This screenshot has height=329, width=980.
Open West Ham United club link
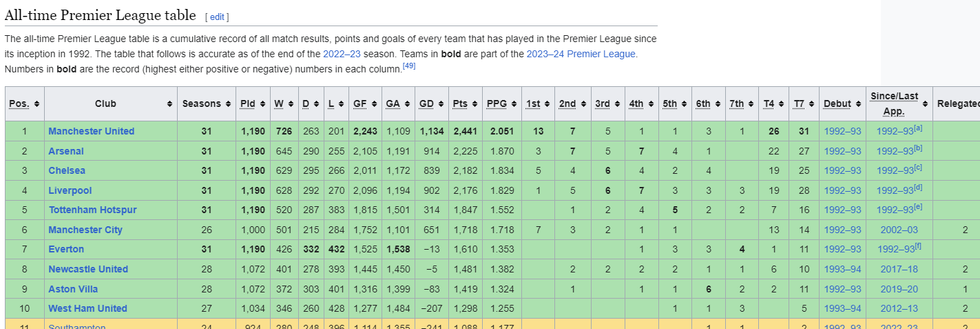(x=87, y=308)
